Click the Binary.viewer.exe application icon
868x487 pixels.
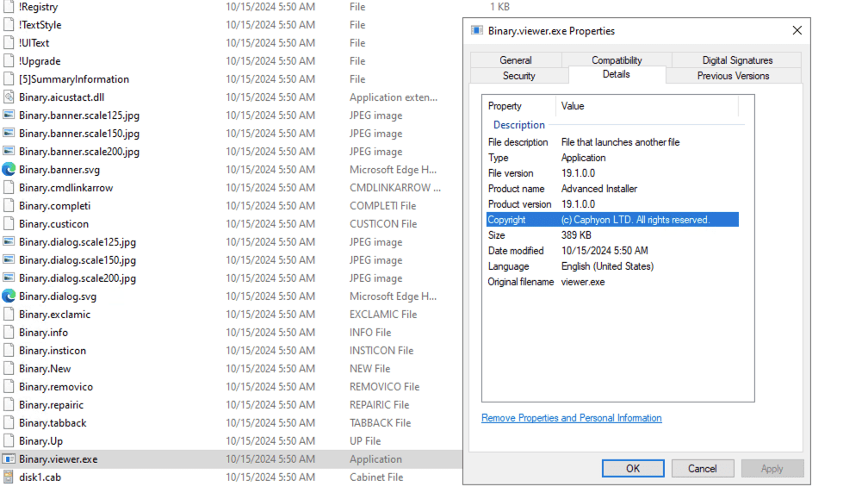(x=9, y=459)
